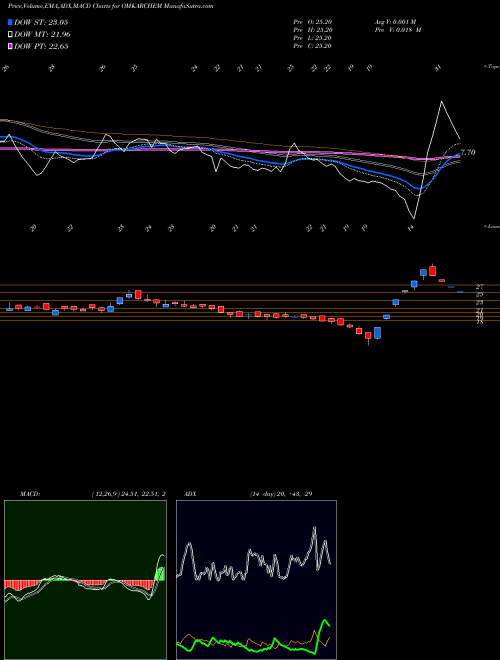
Task: Click the white DOW MT legend swatch
Action: tap(10, 35)
